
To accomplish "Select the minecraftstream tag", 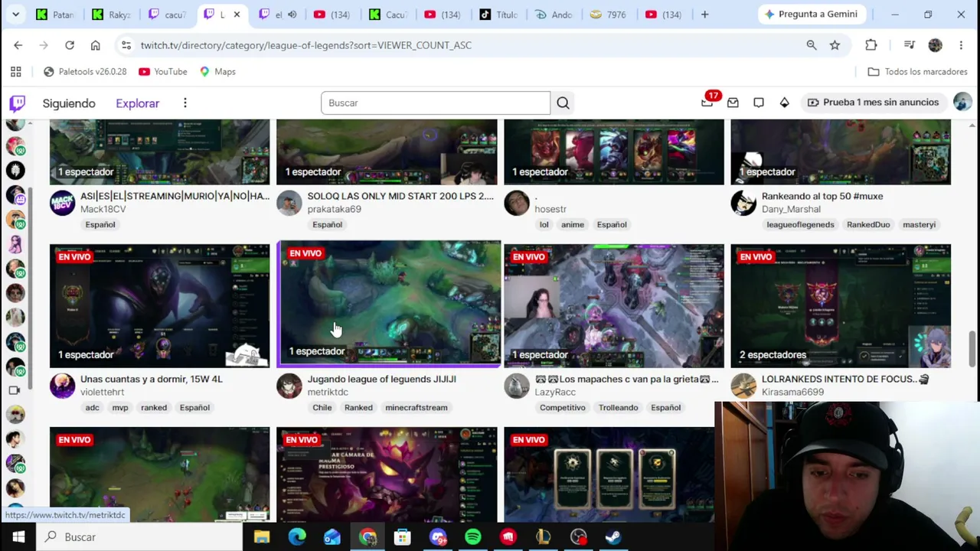I will 416,408.
